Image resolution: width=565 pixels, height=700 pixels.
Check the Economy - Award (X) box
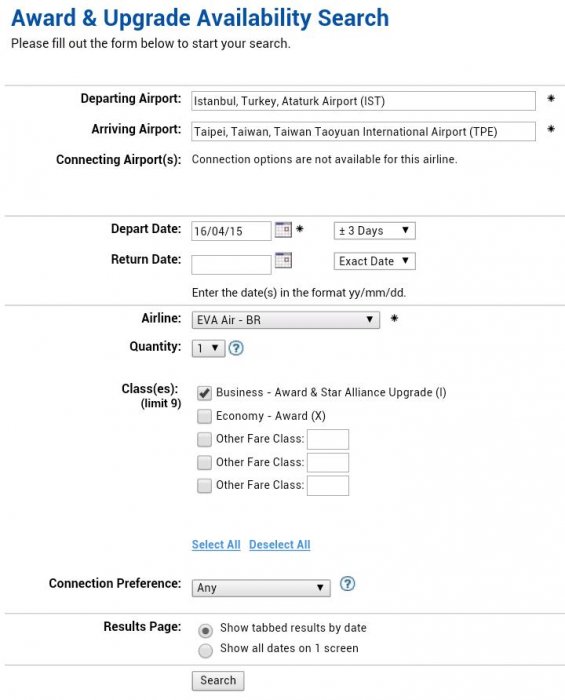(x=204, y=416)
